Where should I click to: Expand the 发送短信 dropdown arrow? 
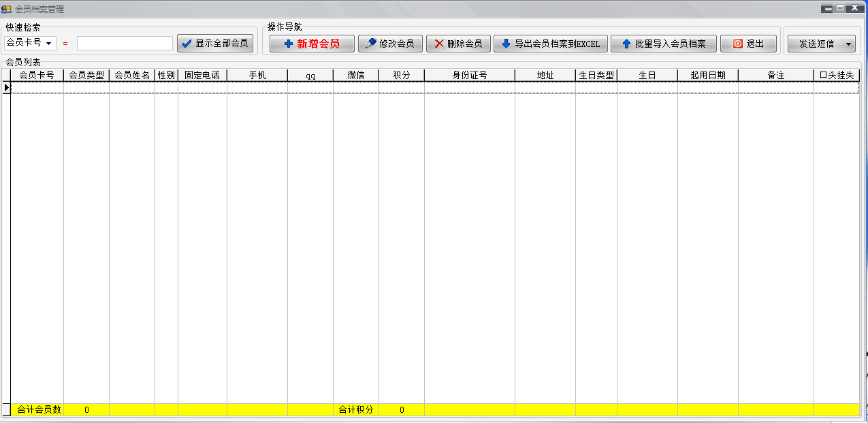848,44
